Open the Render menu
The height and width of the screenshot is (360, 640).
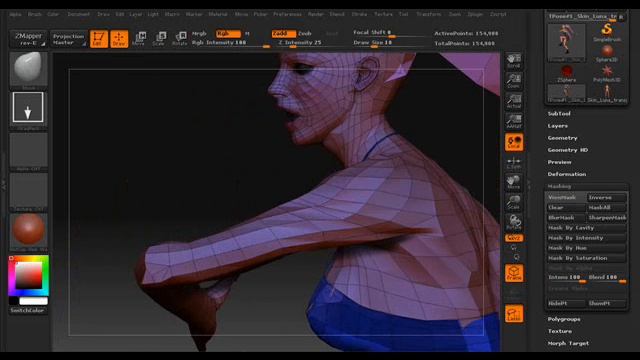tap(316, 14)
